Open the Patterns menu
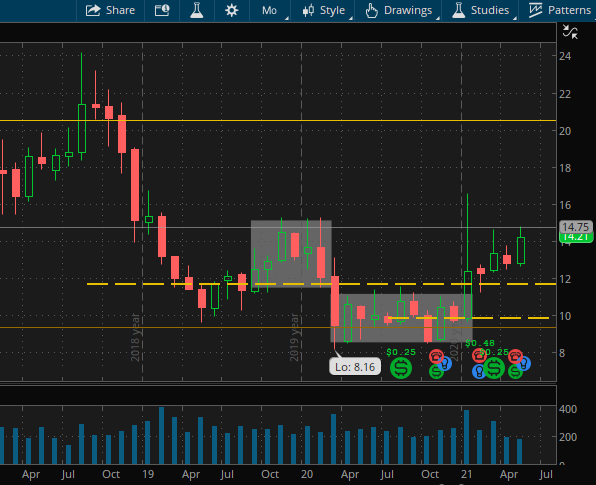 [x=560, y=10]
